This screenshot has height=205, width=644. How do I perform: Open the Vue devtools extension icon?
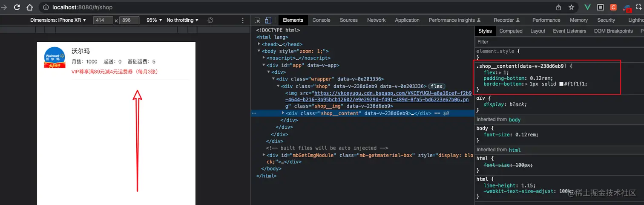(x=587, y=7)
